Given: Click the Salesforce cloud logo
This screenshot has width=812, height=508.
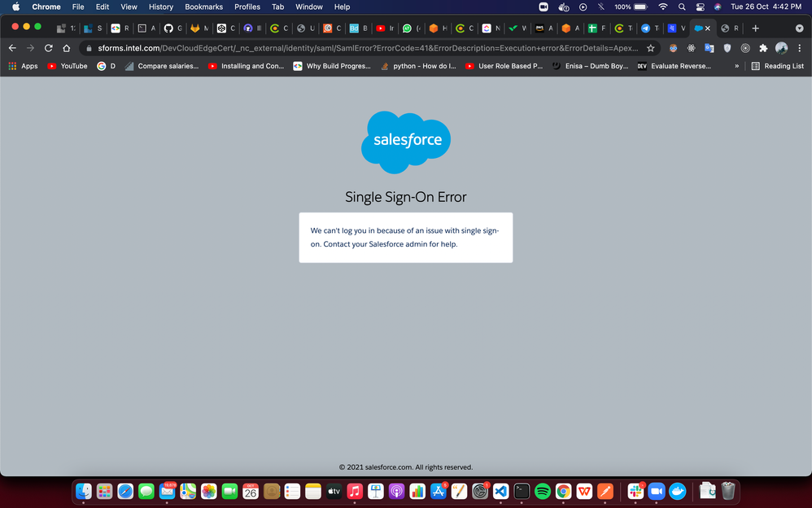Looking at the screenshot, I should 406,142.
